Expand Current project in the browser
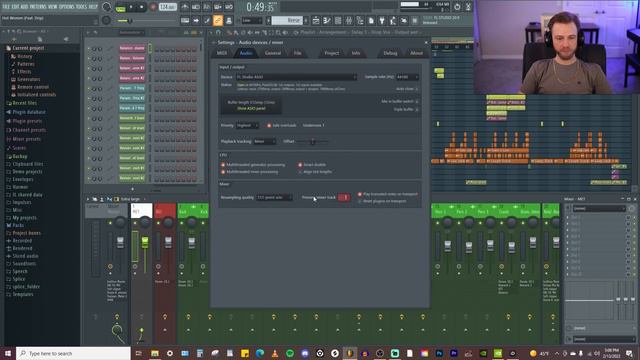Viewport: 640px width, 360px height. coord(28,48)
